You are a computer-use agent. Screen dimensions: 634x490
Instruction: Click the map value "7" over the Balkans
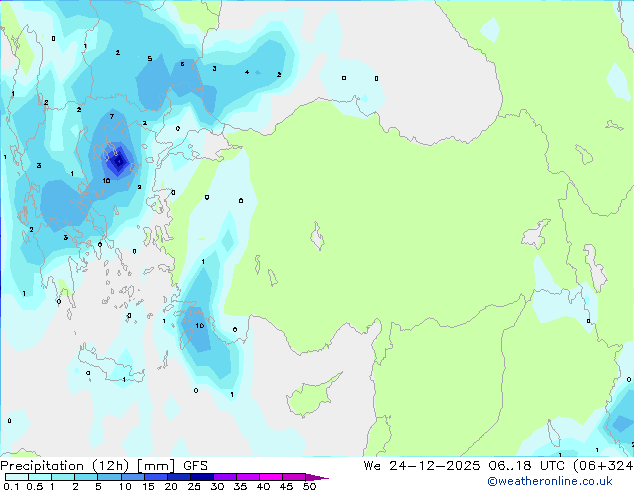112,116
